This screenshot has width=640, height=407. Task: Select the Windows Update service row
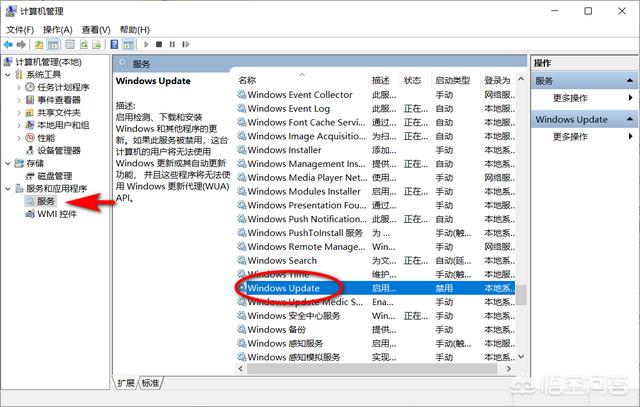pyautogui.click(x=376, y=288)
